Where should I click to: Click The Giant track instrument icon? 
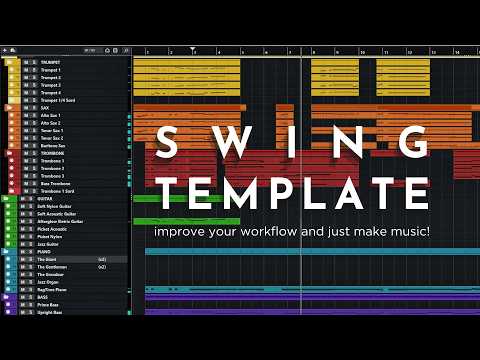(8, 259)
